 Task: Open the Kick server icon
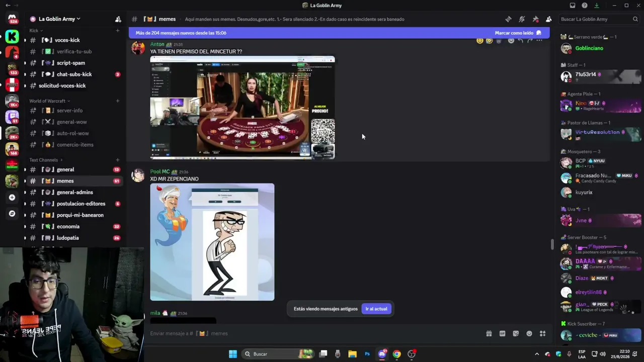click(x=12, y=36)
